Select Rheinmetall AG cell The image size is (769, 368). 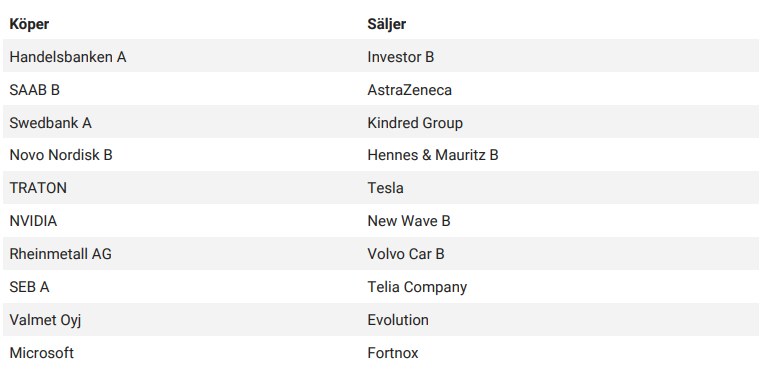click(60, 254)
